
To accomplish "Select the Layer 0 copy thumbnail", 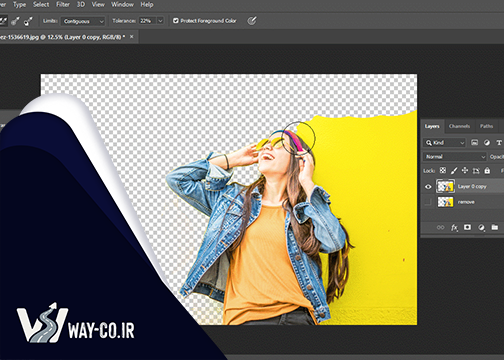I will [445, 187].
